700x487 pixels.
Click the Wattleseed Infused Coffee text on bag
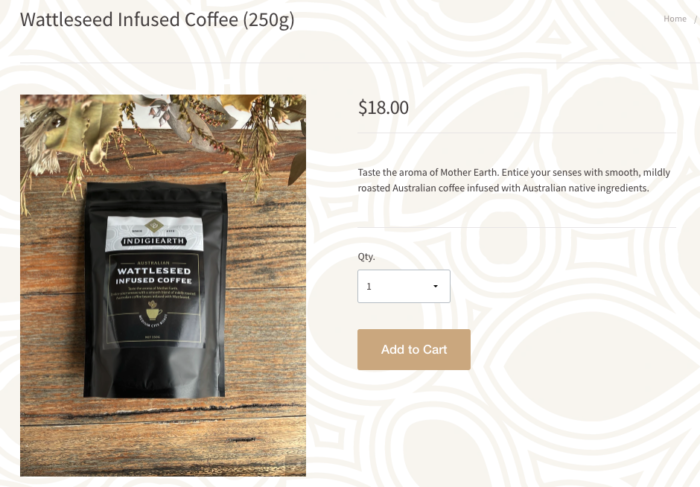[x=154, y=275]
